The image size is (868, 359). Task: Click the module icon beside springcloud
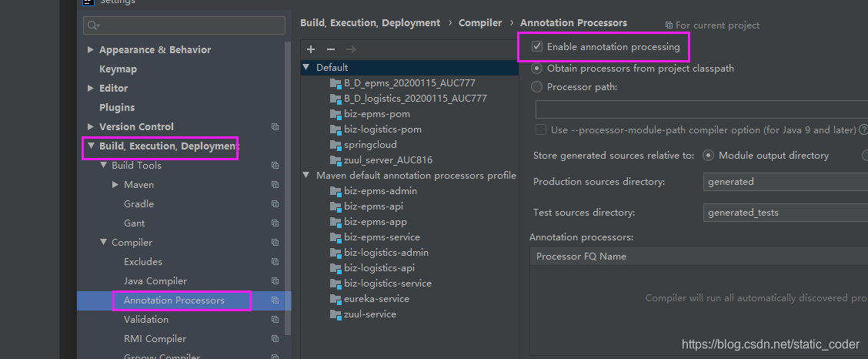click(x=335, y=145)
